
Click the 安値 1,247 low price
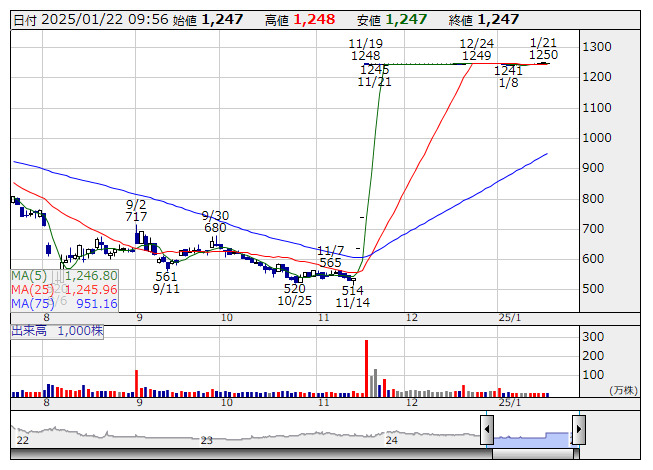click(392, 20)
